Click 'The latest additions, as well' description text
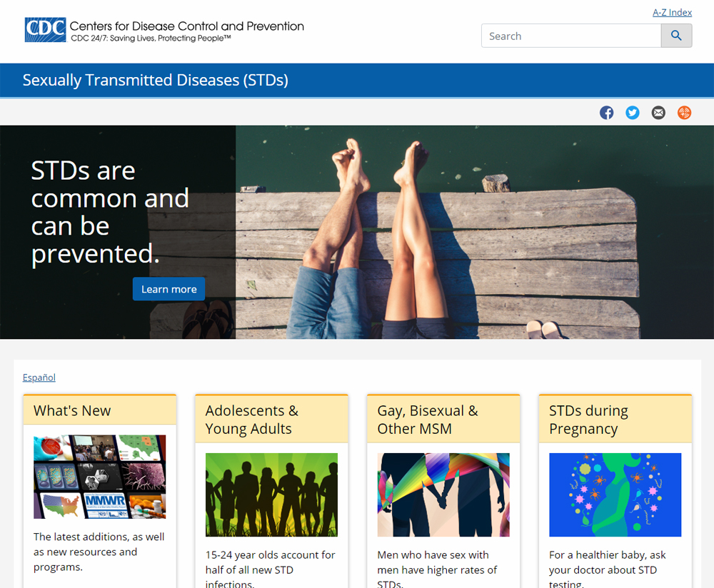The height and width of the screenshot is (588, 714). click(x=99, y=537)
